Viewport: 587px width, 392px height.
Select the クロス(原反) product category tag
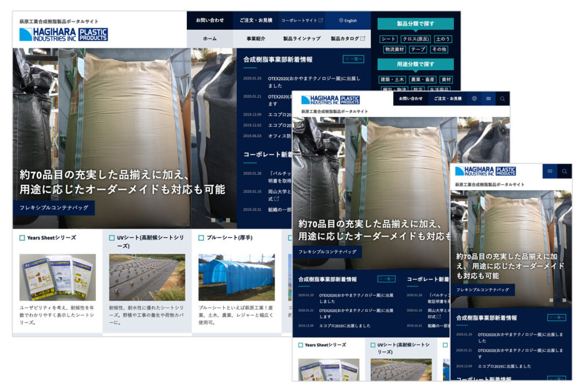point(416,39)
